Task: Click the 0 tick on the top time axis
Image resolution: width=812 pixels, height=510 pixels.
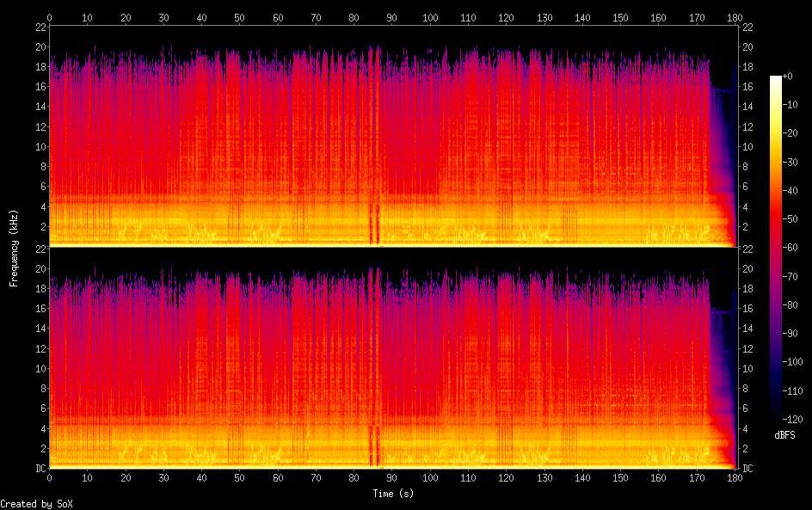Action: (x=50, y=17)
